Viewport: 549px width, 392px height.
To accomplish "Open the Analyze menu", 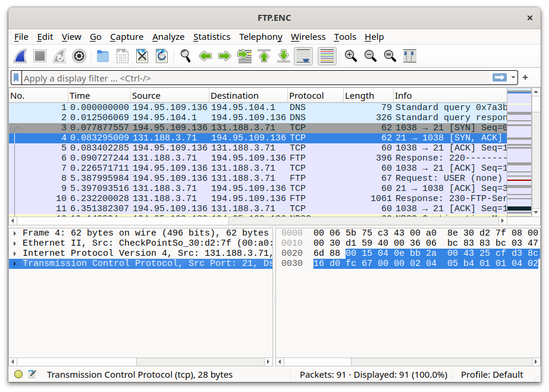I will (168, 37).
